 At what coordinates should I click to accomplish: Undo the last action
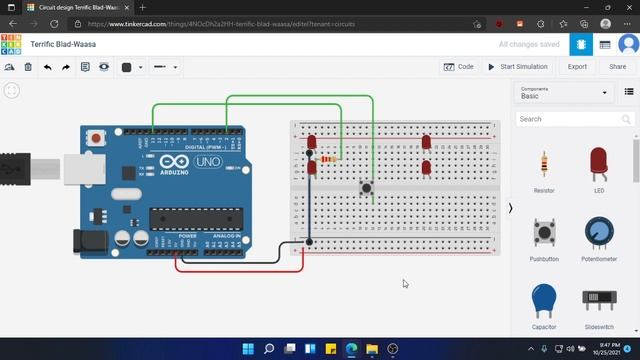tap(48, 67)
